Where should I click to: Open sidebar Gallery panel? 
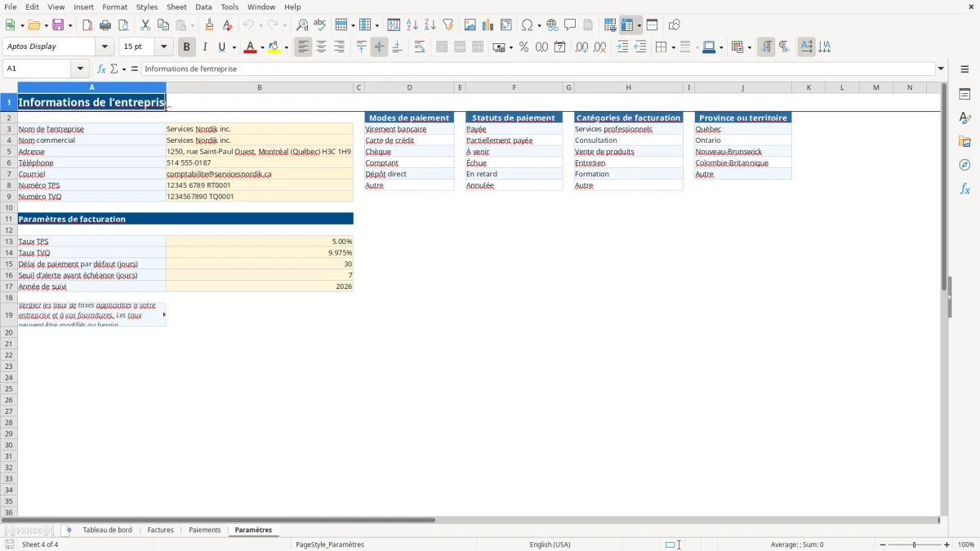pyautogui.click(x=964, y=141)
